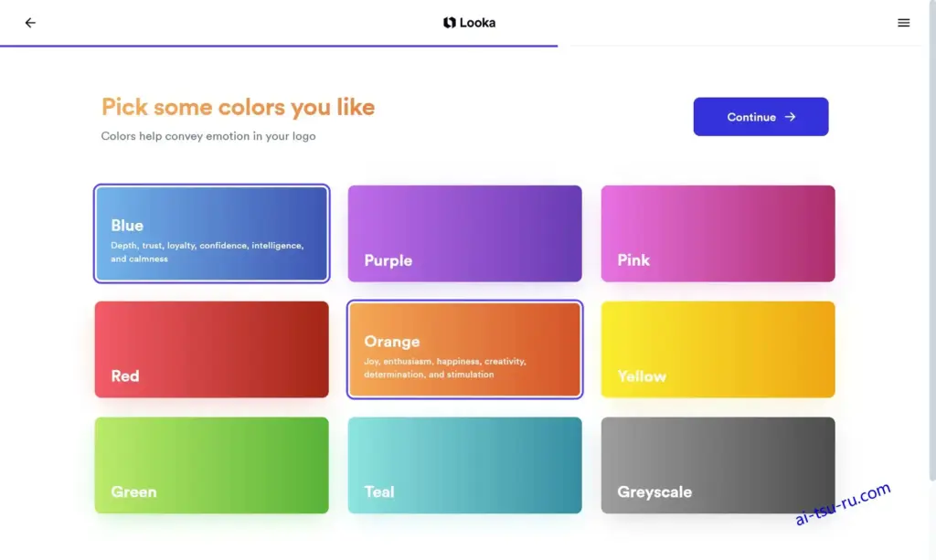Click the purple progress bar at top
This screenshot has height=560, width=936.
279,46
